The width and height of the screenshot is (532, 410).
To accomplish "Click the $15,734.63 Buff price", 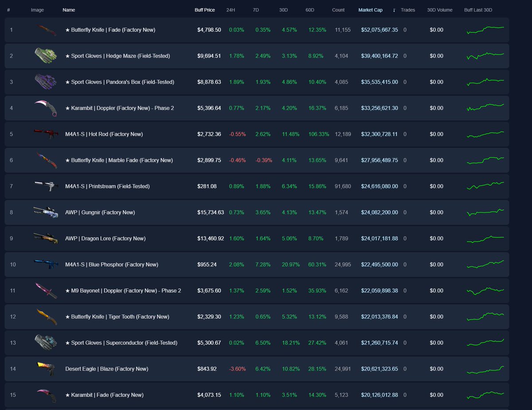I will (x=211, y=212).
